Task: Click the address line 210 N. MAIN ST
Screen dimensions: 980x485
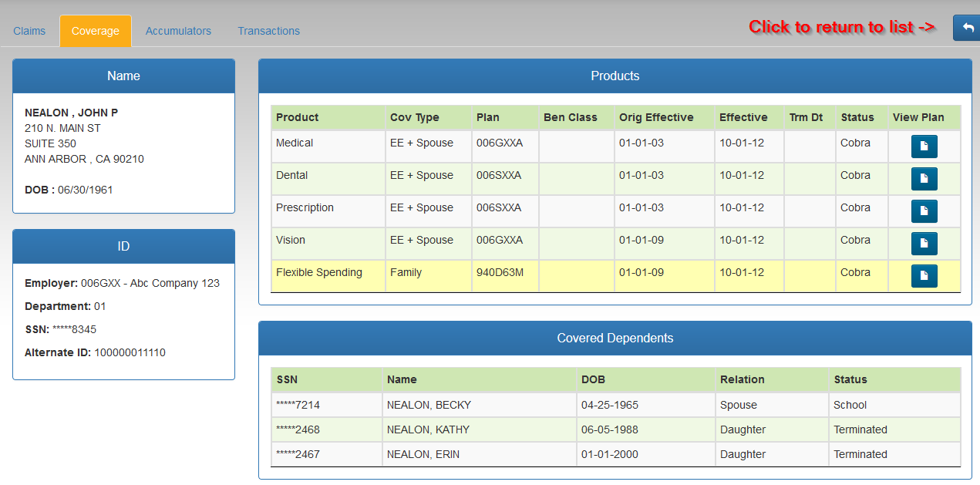Action: tap(62, 128)
